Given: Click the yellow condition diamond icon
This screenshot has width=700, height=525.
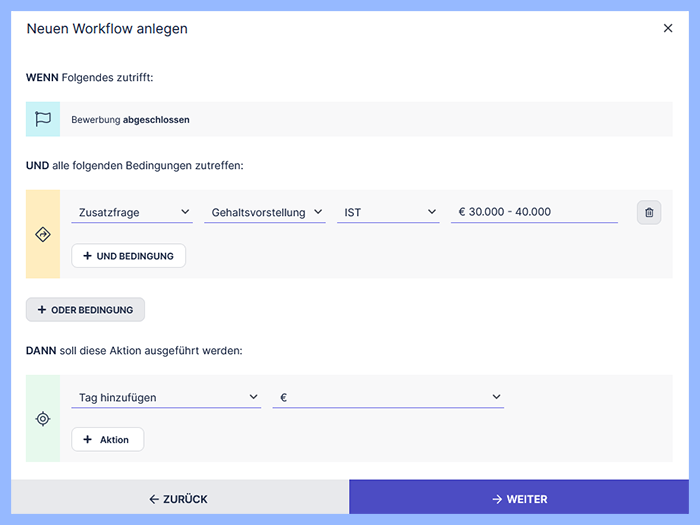Looking at the screenshot, I should click(43, 234).
